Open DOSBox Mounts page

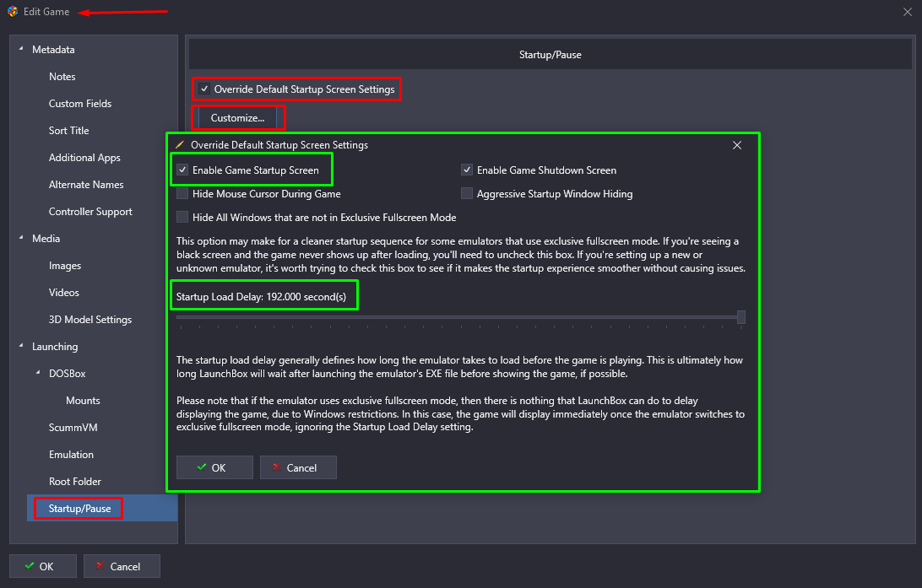(x=83, y=401)
